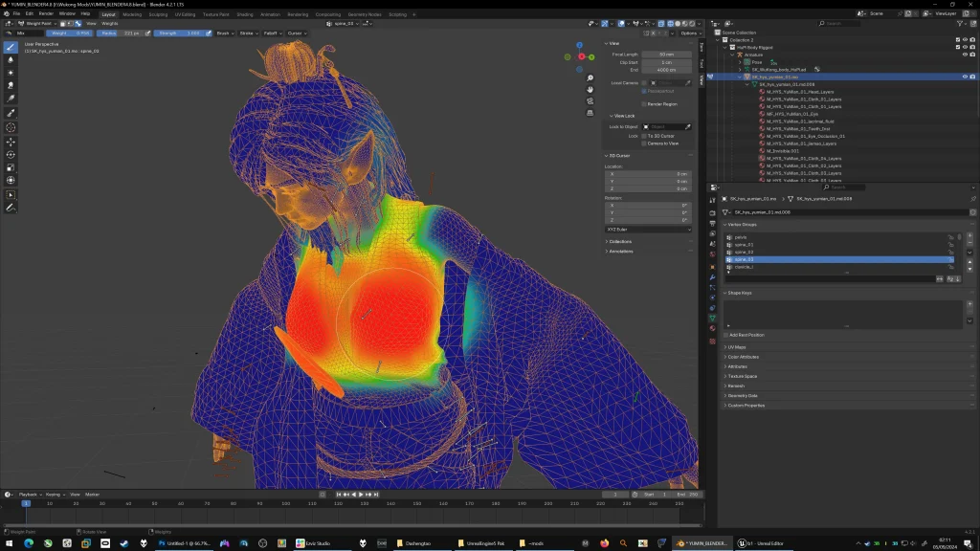Enable the Render Region checkbox
The width and height of the screenshot is (980, 551).
click(644, 103)
